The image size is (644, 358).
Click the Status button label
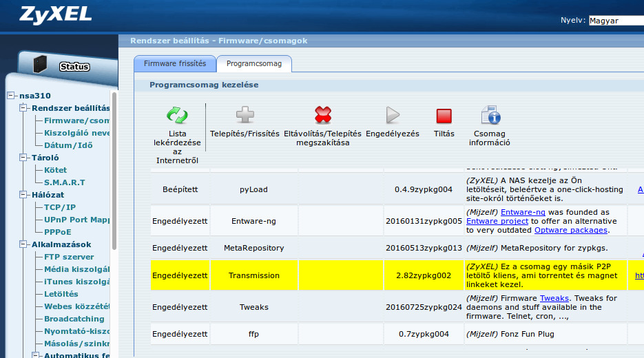coord(74,67)
